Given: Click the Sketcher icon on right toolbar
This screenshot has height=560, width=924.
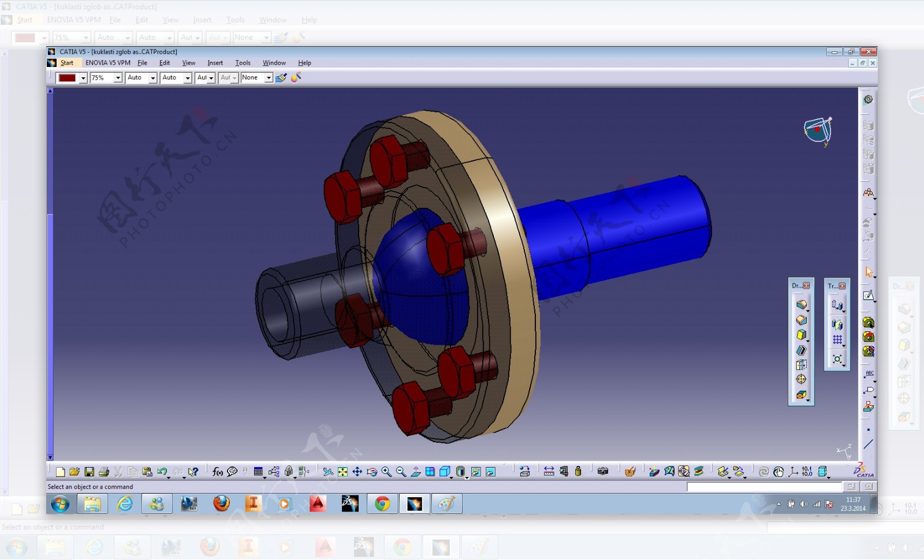Looking at the screenshot, I should 869,296.
